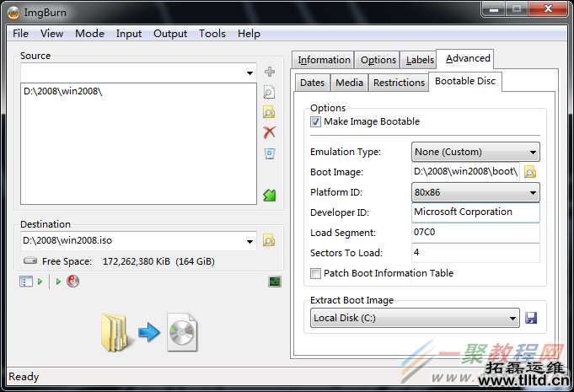574x392 pixels.
Task: Click the folder-to-disc Build image
Action: (x=149, y=332)
